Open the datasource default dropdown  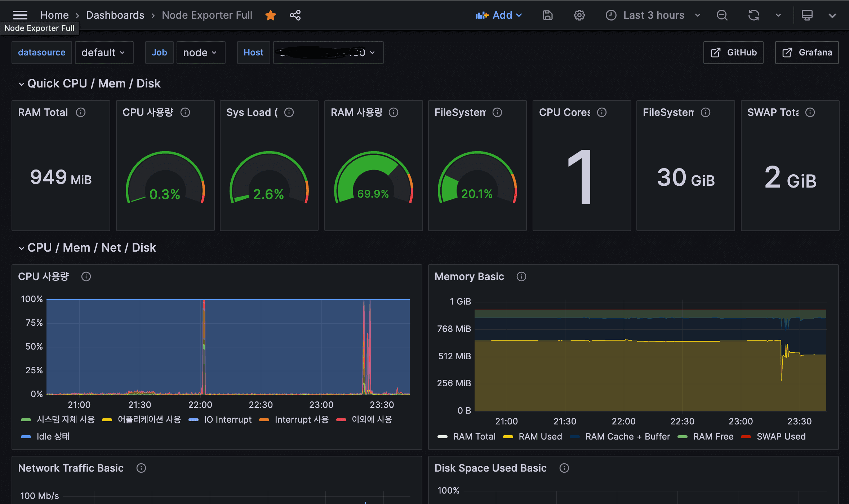coord(104,53)
